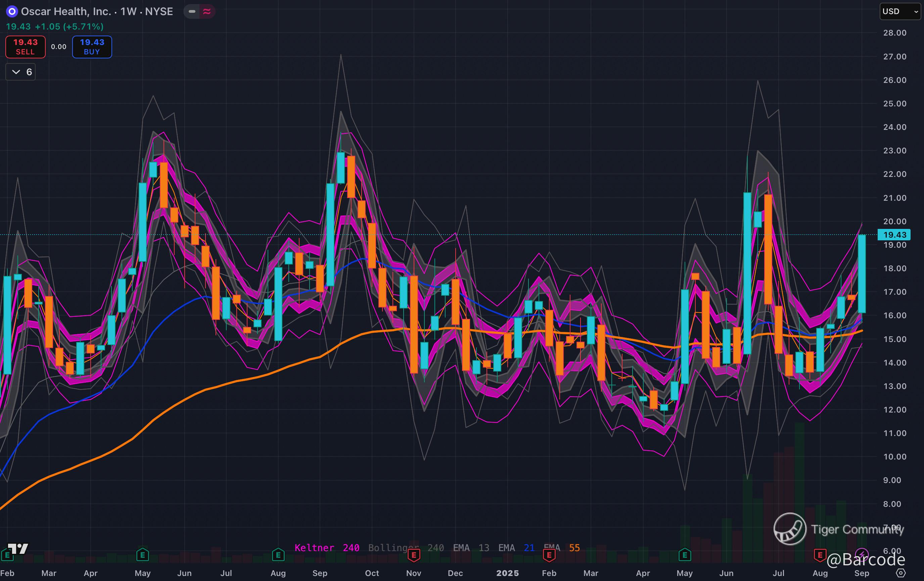
Task: Open the red earnings marker above Nov
Action: tap(414, 554)
